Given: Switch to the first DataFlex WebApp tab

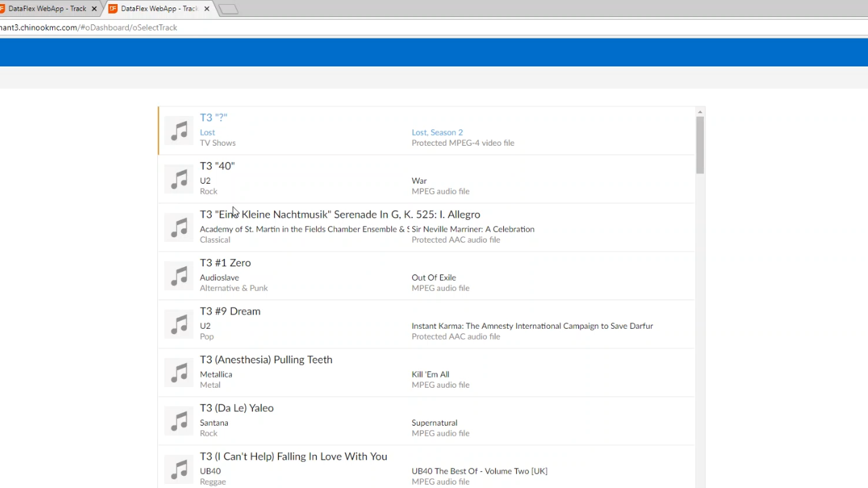Looking at the screenshot, I should (46, 9).
